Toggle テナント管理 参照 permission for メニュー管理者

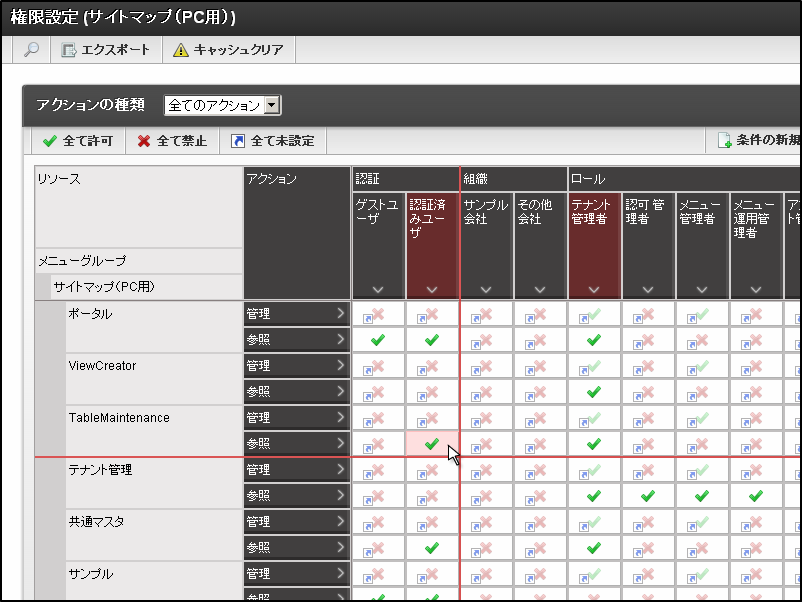coord(702,496)
